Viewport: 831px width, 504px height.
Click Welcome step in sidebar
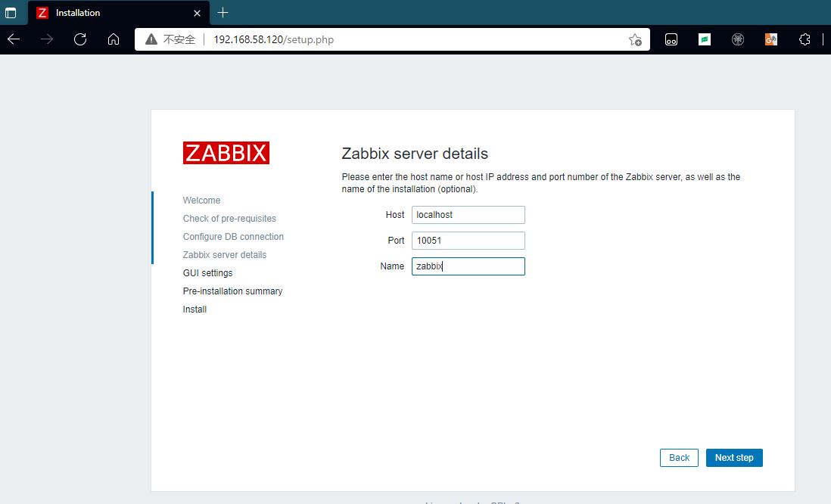pos(201,201)
